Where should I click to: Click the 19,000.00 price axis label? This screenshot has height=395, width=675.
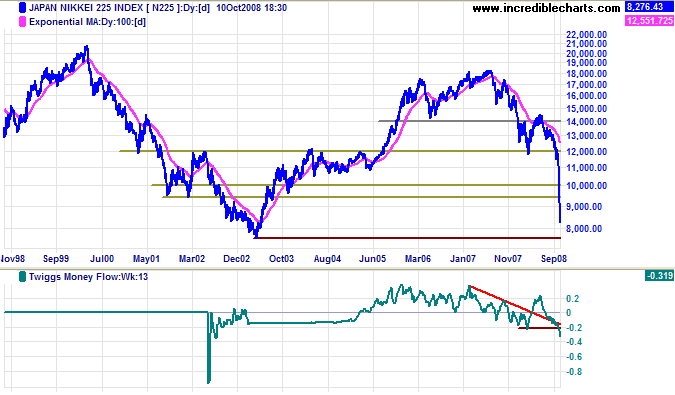click(587, 63)
